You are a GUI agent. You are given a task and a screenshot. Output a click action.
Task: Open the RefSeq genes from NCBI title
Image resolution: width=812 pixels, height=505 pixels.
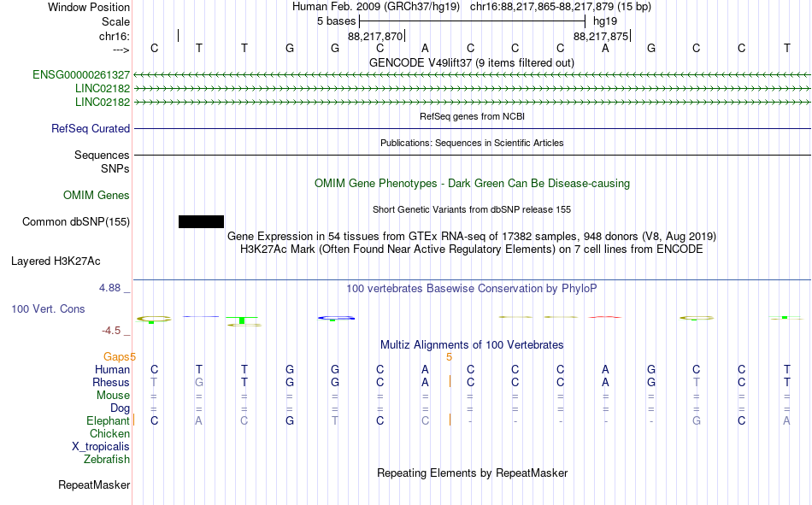[x=473, y=116]
